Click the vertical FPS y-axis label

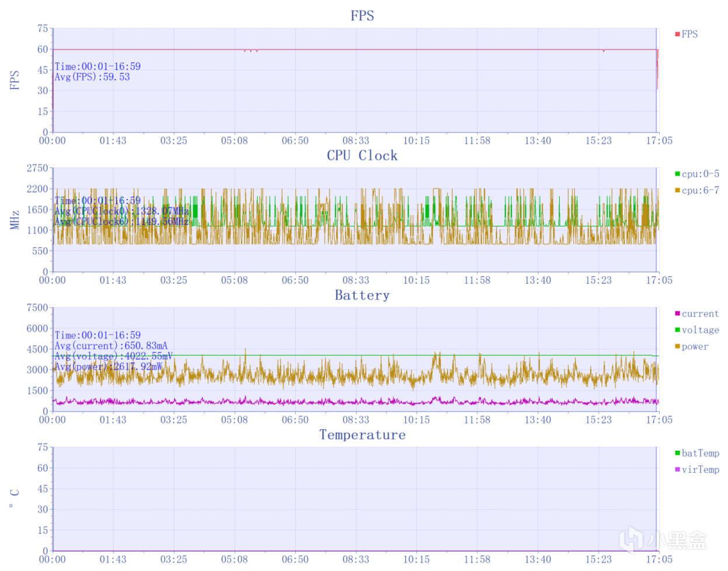click(15, 80)
